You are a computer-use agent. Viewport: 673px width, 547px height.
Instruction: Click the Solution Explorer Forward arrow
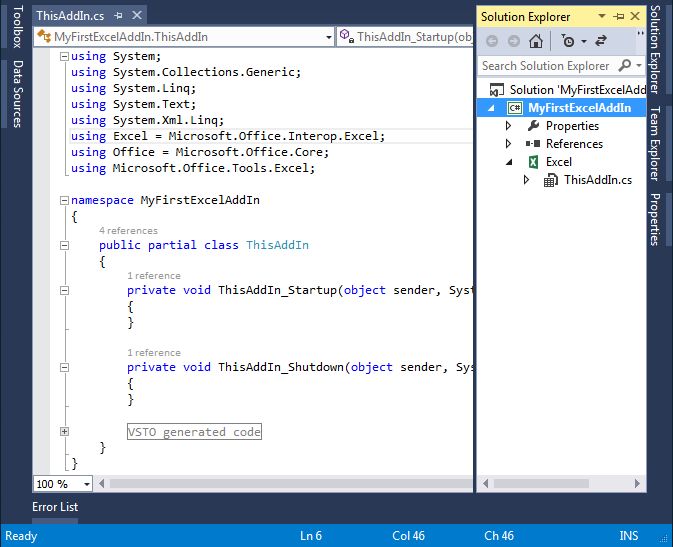click(x=513, y=41)
